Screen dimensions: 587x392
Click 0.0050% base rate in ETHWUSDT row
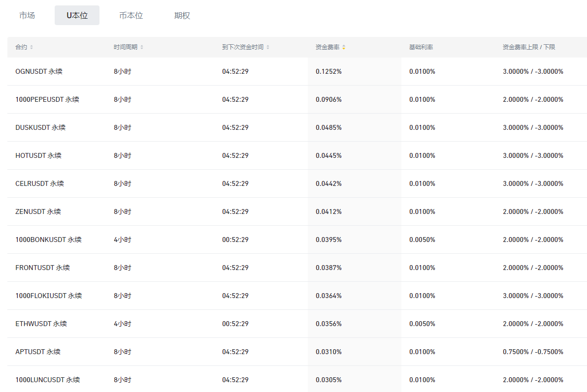coord(423,324)
